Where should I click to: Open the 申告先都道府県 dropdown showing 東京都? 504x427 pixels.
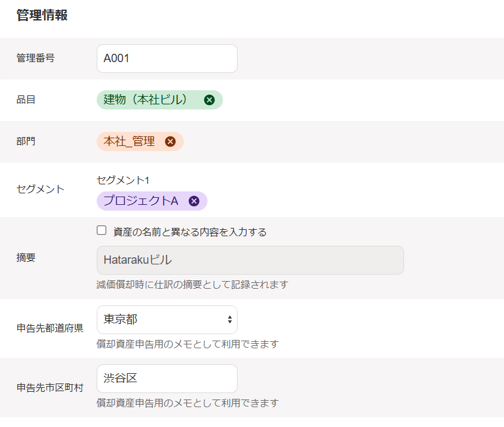(x=167, y=319)
